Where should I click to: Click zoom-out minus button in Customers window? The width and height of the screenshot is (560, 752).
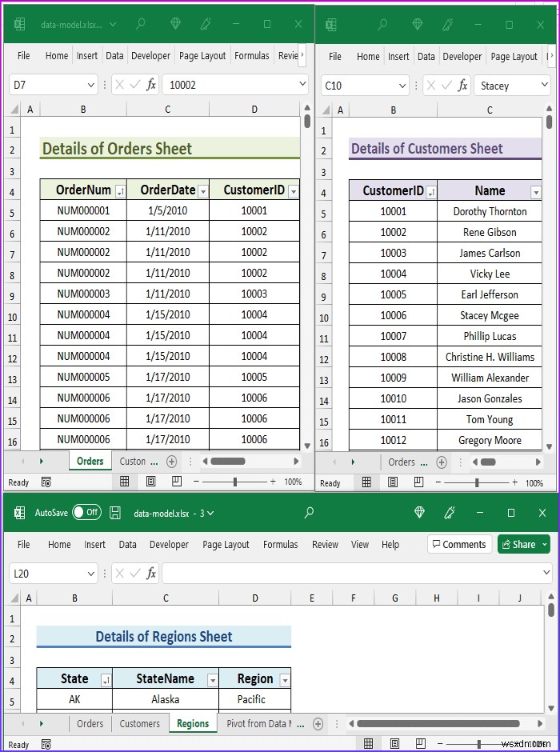click(438, 482)
